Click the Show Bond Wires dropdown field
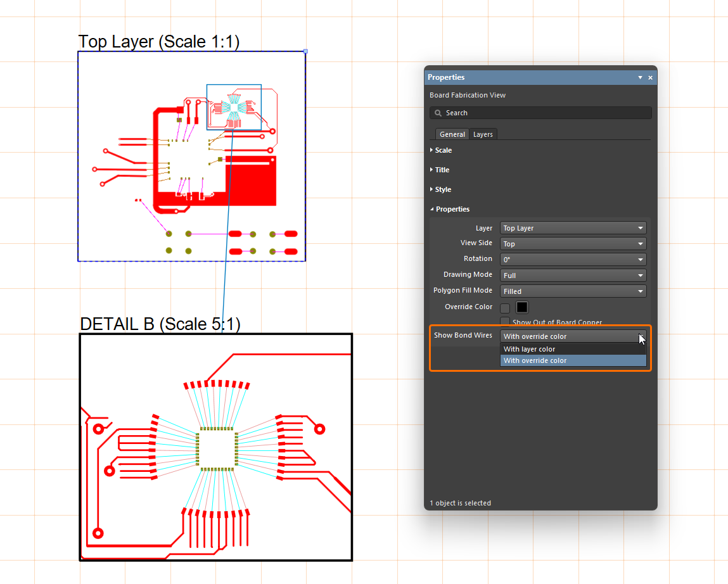The image size is (728, 584). [x=573, y=336]
